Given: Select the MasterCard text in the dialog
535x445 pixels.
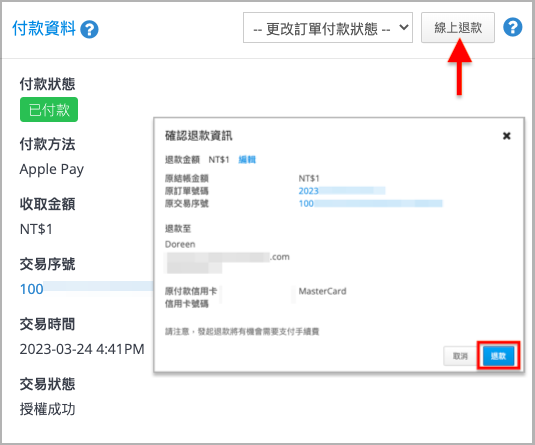Looking at the screenshot, I should pyautogui.click(x=322, y=291).
